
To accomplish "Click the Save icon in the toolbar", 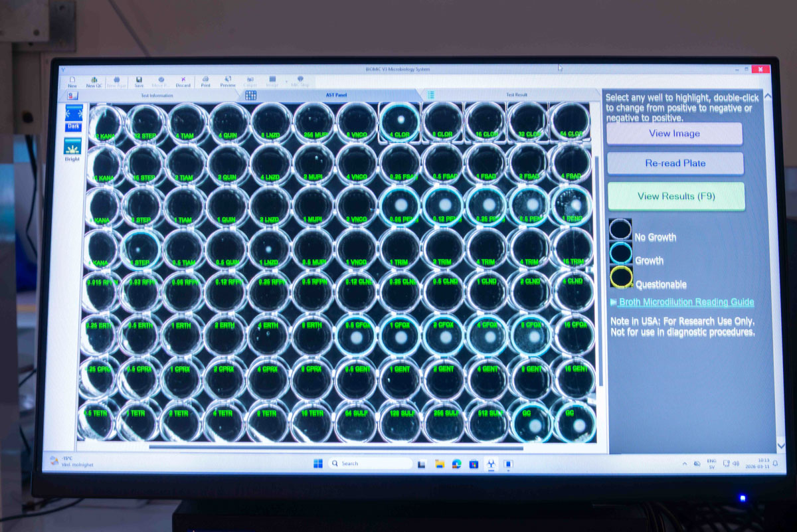I will coord(139,80).
